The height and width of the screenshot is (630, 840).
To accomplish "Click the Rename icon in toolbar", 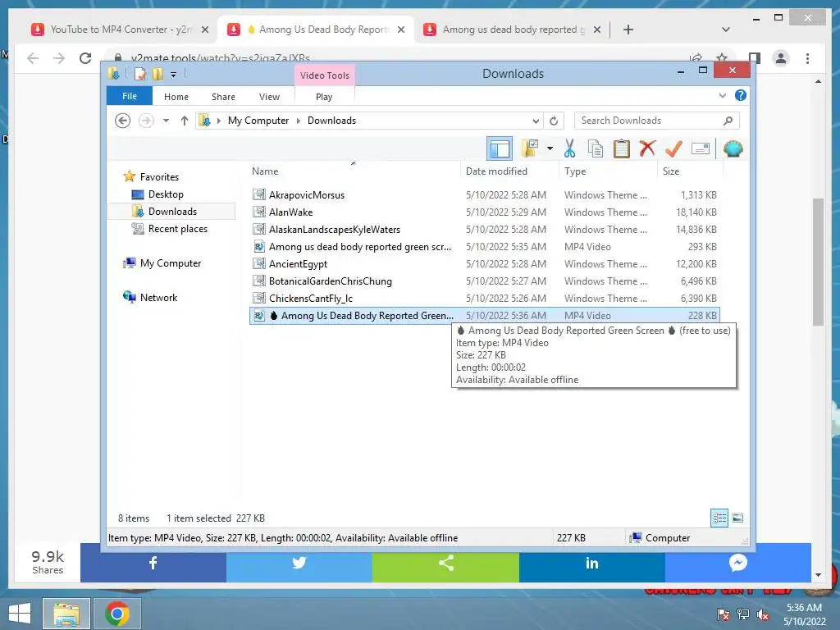I will (x=701, y=148).
